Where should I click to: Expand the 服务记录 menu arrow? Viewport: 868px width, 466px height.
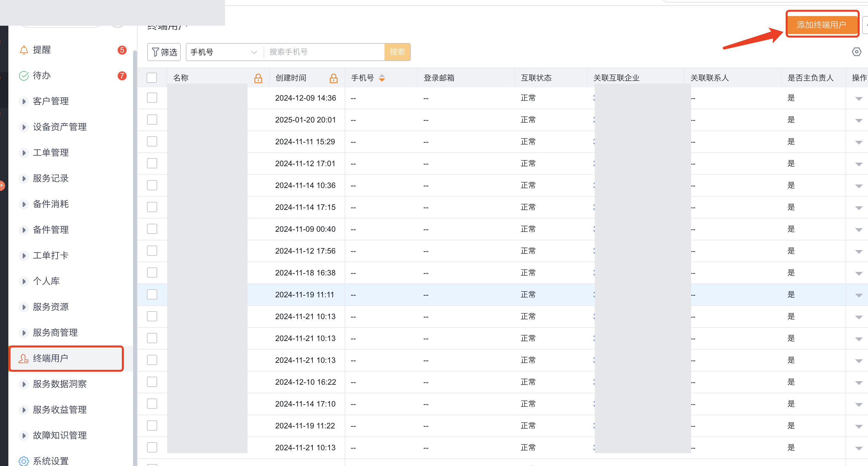[23, 179]
